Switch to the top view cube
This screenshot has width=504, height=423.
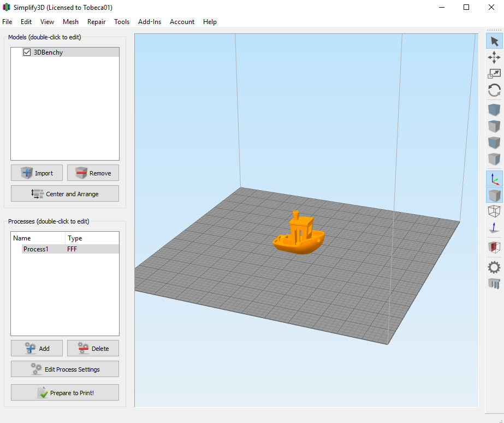(x=494, y=126)
